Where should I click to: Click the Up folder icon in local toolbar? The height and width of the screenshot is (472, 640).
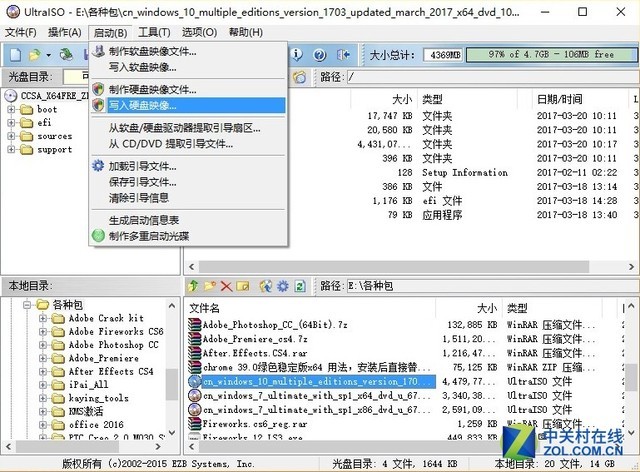193,286
